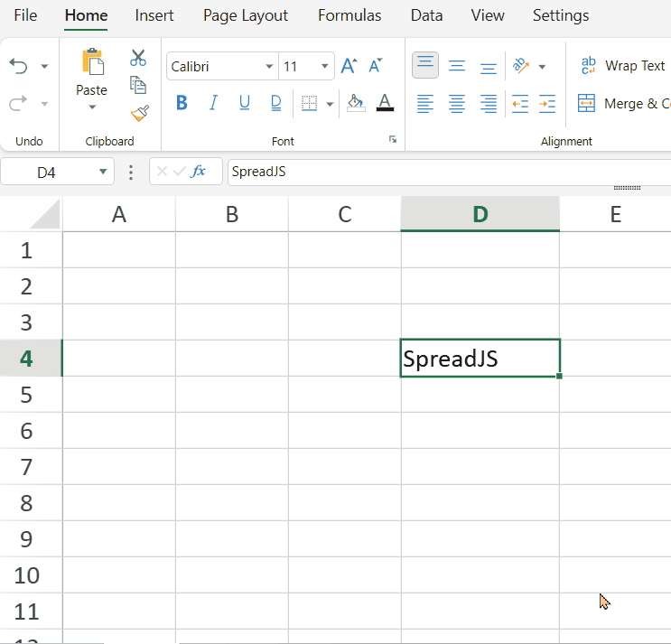
Task: Cut selection with the scissors icon
Action: [138, 57]
